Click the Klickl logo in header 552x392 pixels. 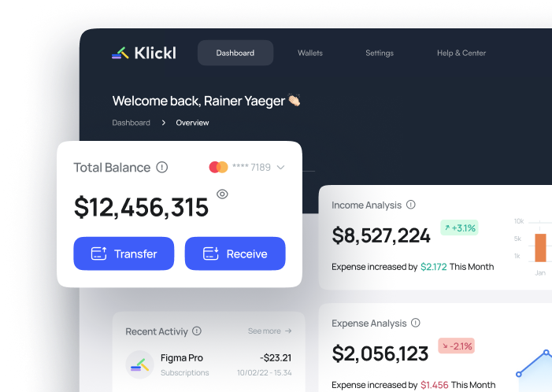click(x=144, y=54)
